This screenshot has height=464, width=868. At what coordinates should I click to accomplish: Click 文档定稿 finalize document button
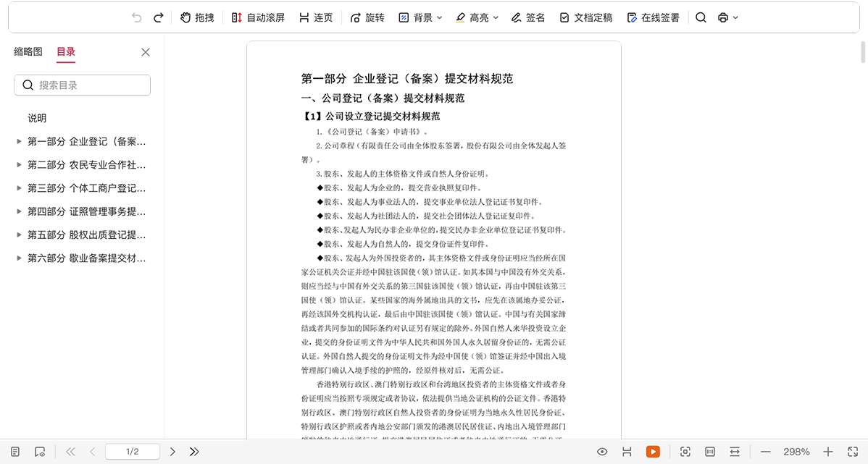(585, 17)
